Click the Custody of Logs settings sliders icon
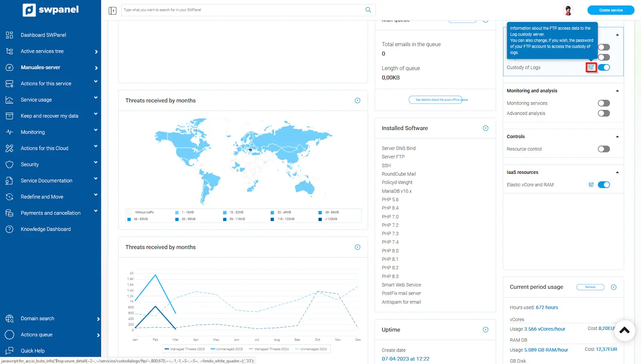 click(x=591, y=68)
